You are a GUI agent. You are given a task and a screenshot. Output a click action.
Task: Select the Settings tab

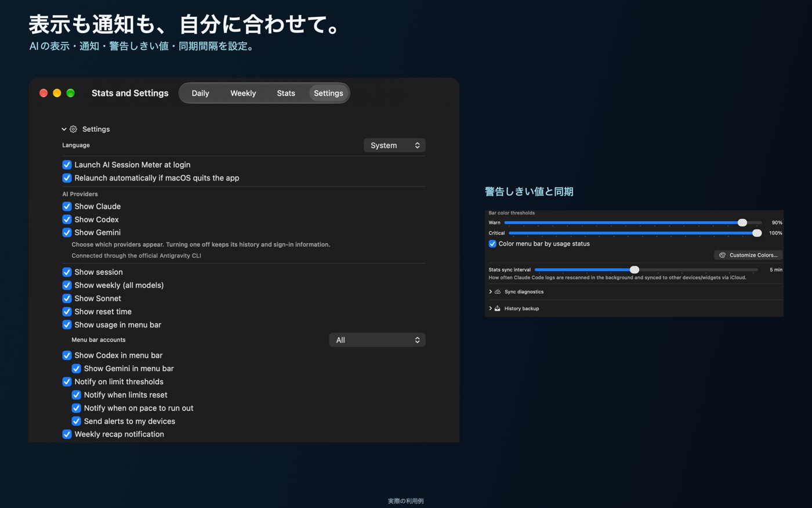[x=328, y=93]
